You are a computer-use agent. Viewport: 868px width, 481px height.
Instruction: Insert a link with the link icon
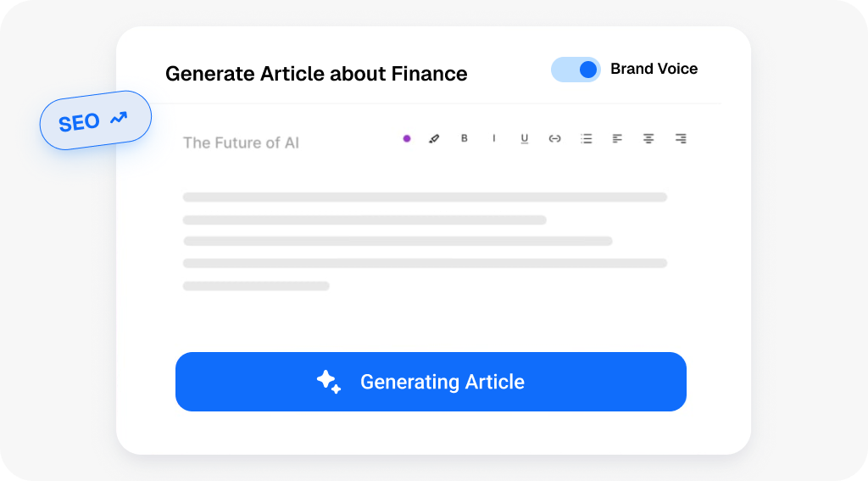coord(554,138)
